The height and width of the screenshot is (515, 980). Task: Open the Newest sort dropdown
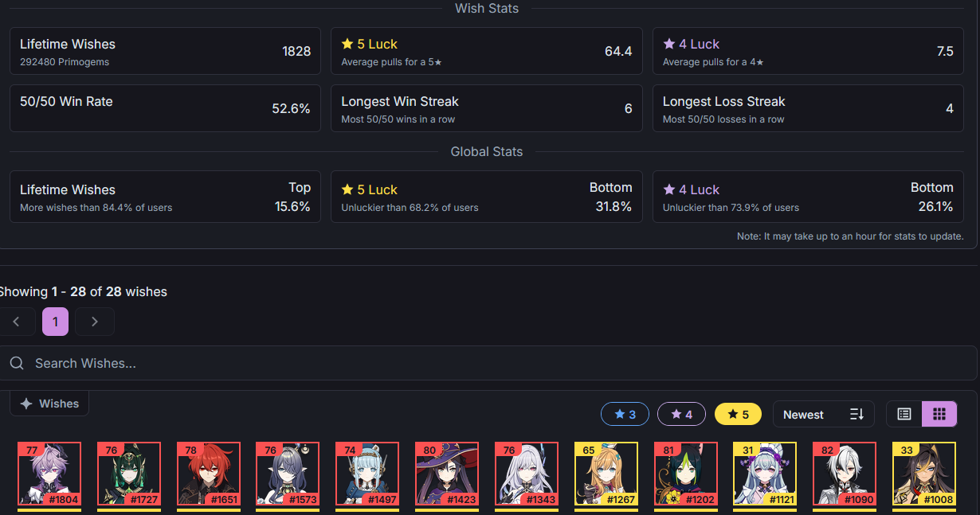pyautogui.click(x=823, y=414)
